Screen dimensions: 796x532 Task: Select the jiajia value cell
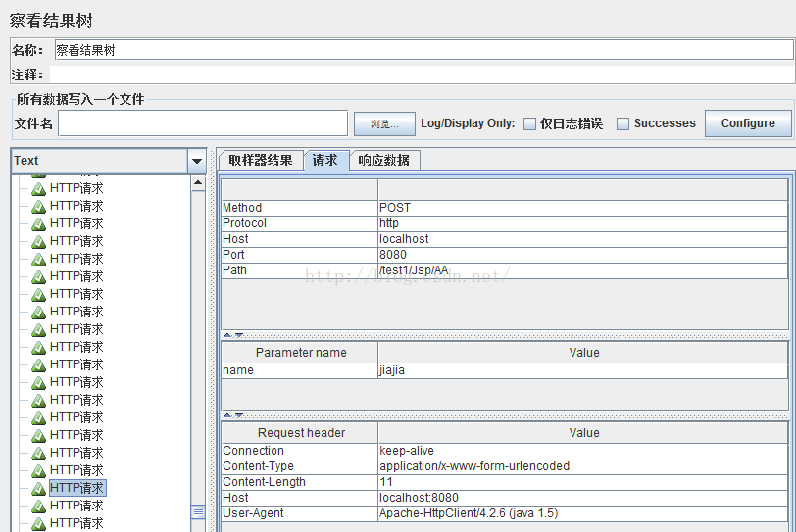click(x=582, y=370)
